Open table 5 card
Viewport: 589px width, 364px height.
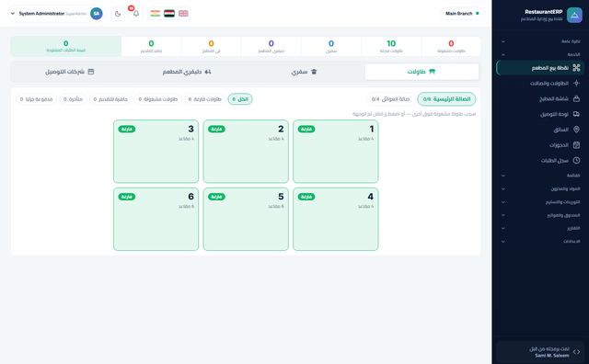pos(246,219)
